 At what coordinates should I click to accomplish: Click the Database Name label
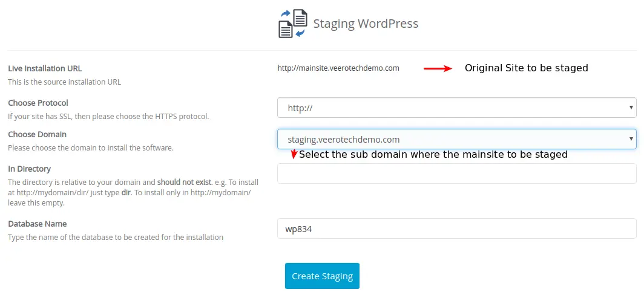tap(38, 224)
